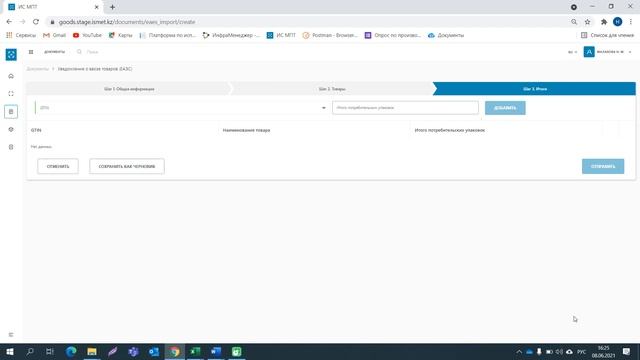Open Microsoft Teams from the taskbar

133,351
